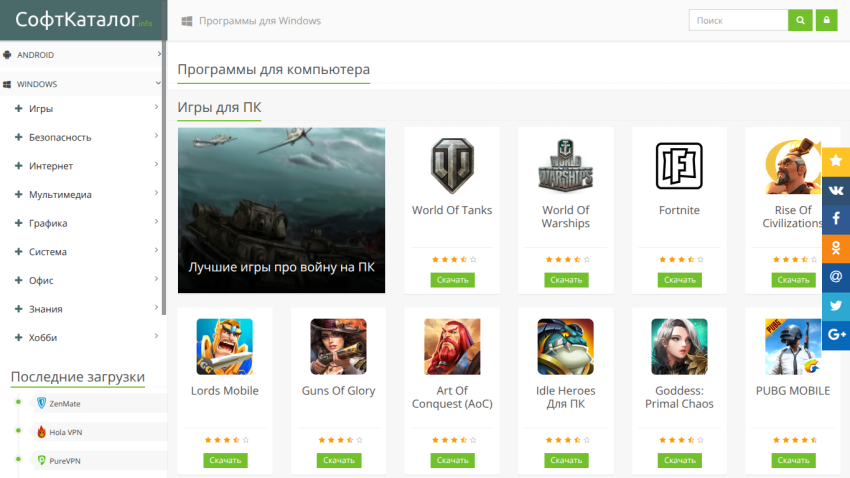The width and height of the screenshot is (850, 478).
Task: Open the Goddess: Primal Chaos icon
Action: tap(679, 347)
